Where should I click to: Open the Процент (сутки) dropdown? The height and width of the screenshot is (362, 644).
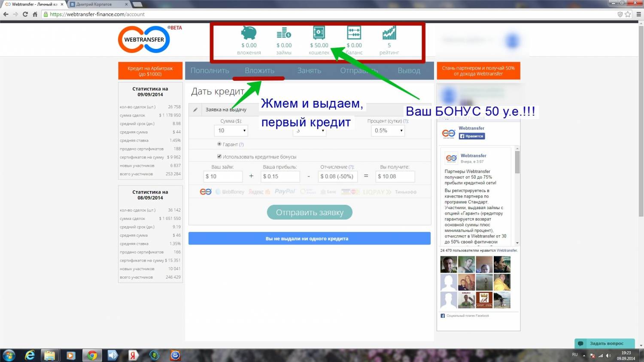pyautogui.click(x=388, y=131)
